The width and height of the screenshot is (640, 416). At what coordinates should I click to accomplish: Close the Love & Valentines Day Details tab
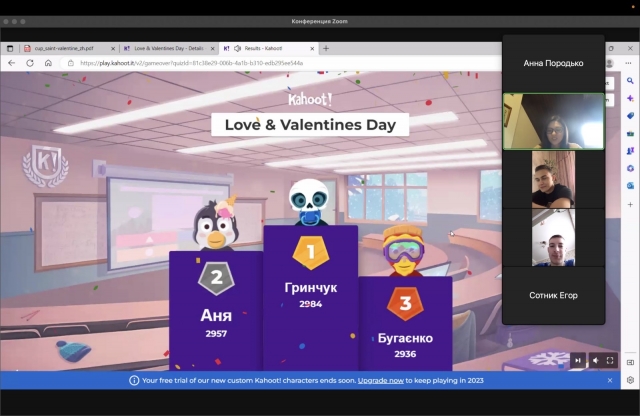(212, 48)
